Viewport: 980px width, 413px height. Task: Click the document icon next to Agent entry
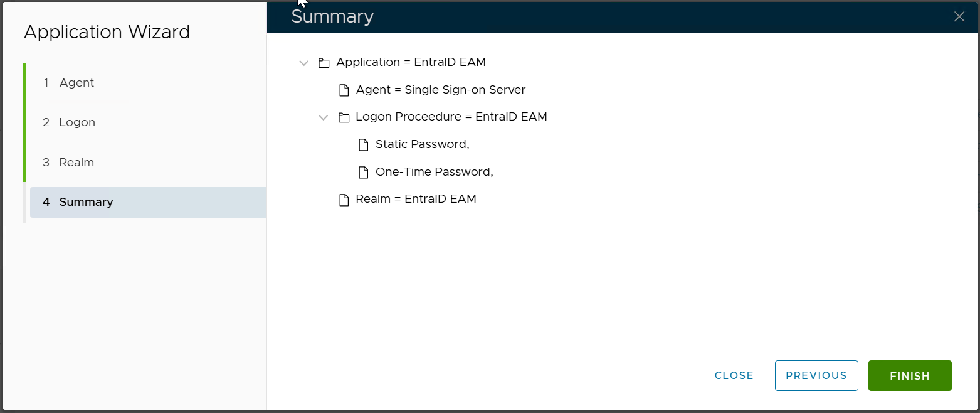click(344, 90)
